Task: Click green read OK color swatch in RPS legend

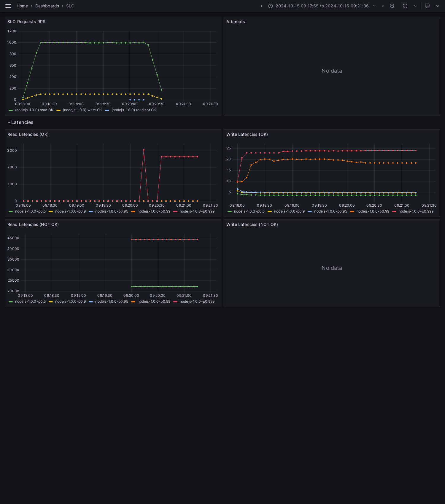Action: pyautogui.click(x=11, y=110)
